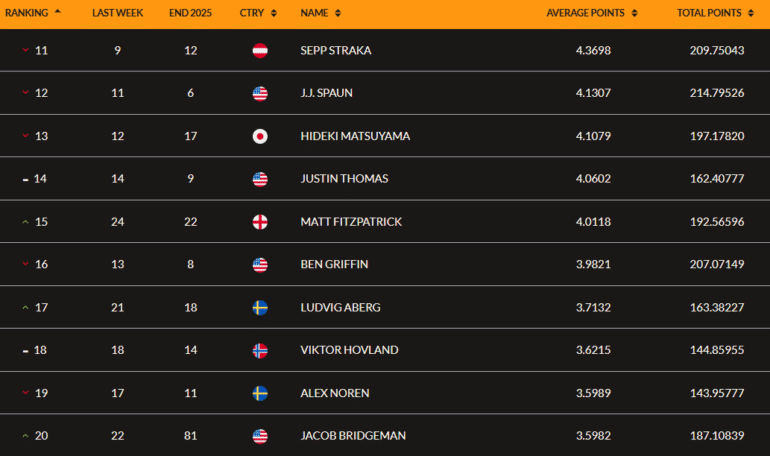This screenshot has height=456, width=770.
Task: Click the England flag next to Matt Fitzpatrick
Action: tap(260, 221)
